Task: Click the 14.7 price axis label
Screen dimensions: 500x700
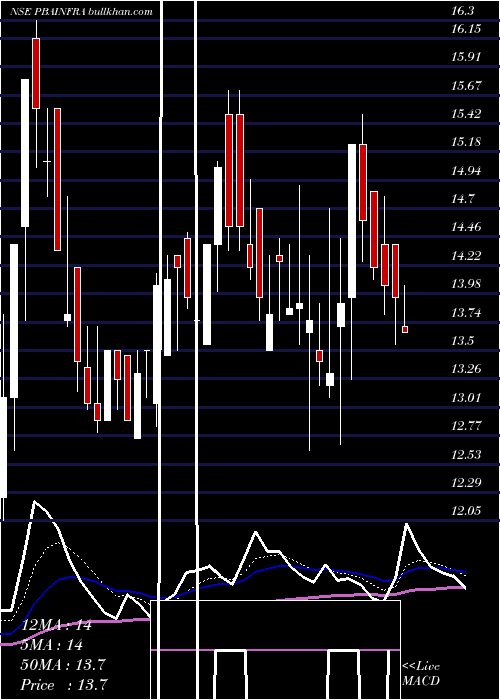Action: 463,199
